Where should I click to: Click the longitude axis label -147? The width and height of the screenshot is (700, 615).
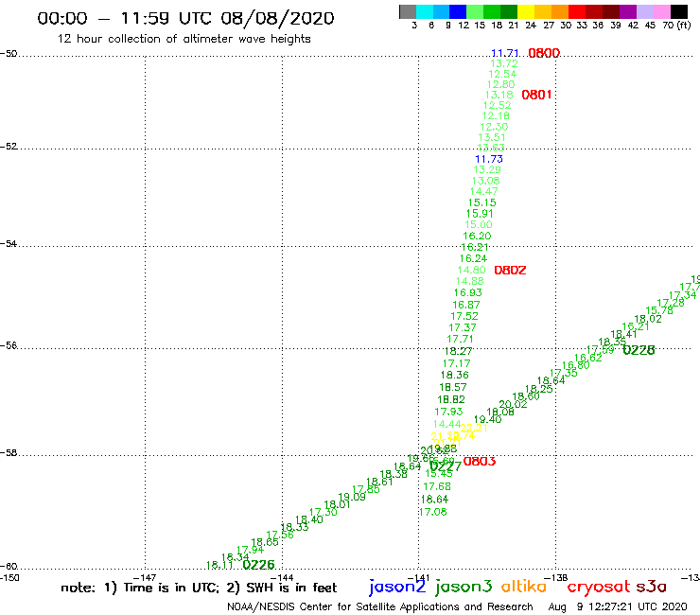click(144, 578)
